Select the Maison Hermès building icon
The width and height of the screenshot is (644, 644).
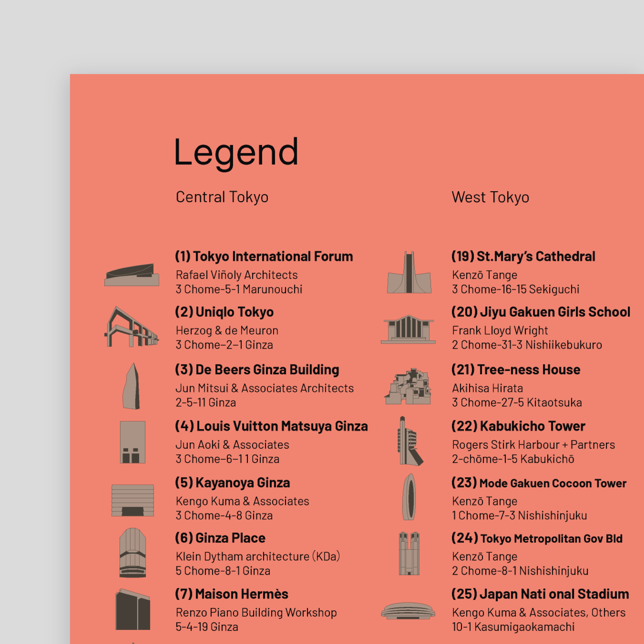tap(133, 609)
